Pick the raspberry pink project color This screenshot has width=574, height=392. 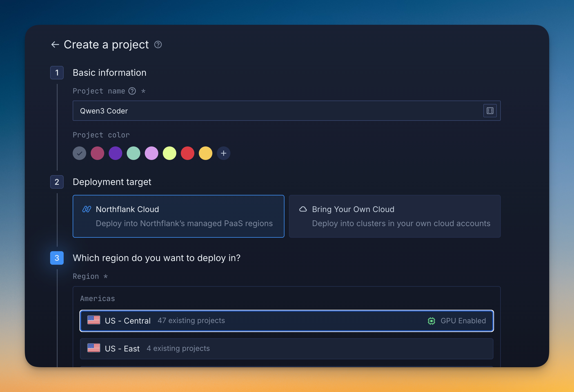97,153
